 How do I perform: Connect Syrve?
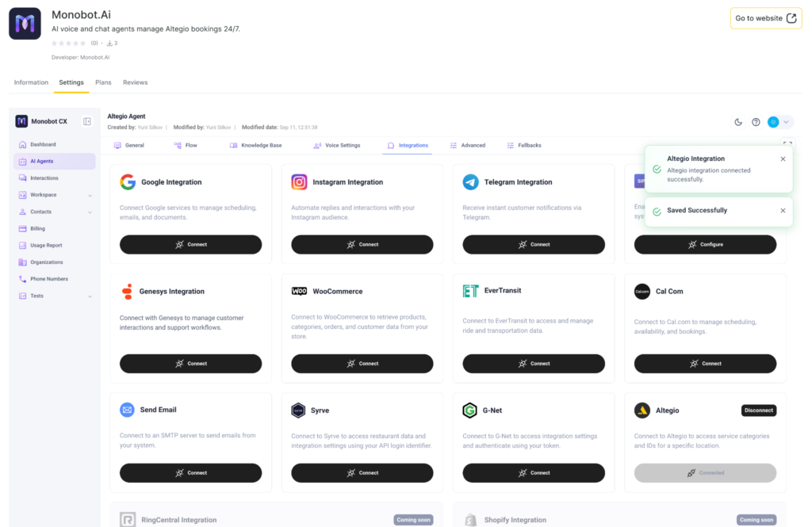[x=362, y=472]
